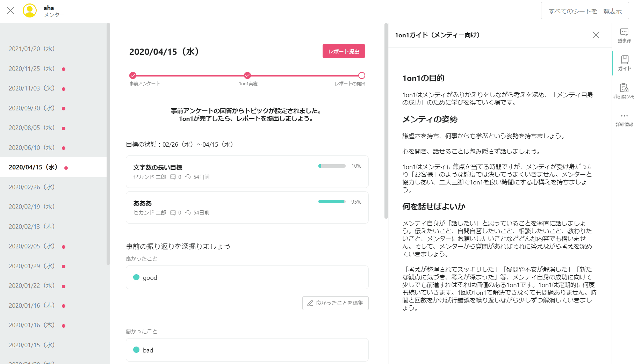Select the 2020/02/26 session entry
634x364 pixels.
click(x=32, y=187)
